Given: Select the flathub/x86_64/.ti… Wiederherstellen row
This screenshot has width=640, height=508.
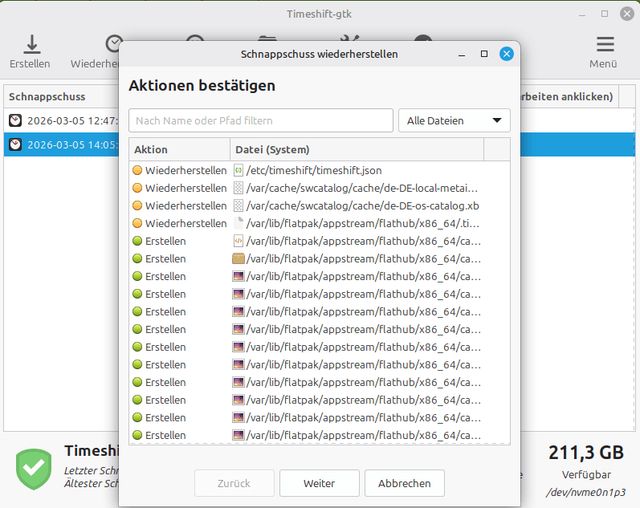Looking at the screenshot, I should [x=319, y=224].
